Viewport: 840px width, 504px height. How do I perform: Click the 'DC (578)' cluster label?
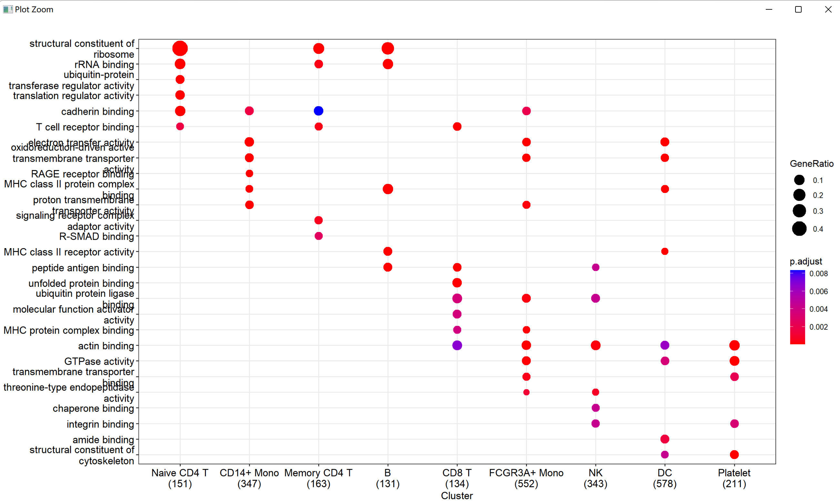tap(665, 478)
